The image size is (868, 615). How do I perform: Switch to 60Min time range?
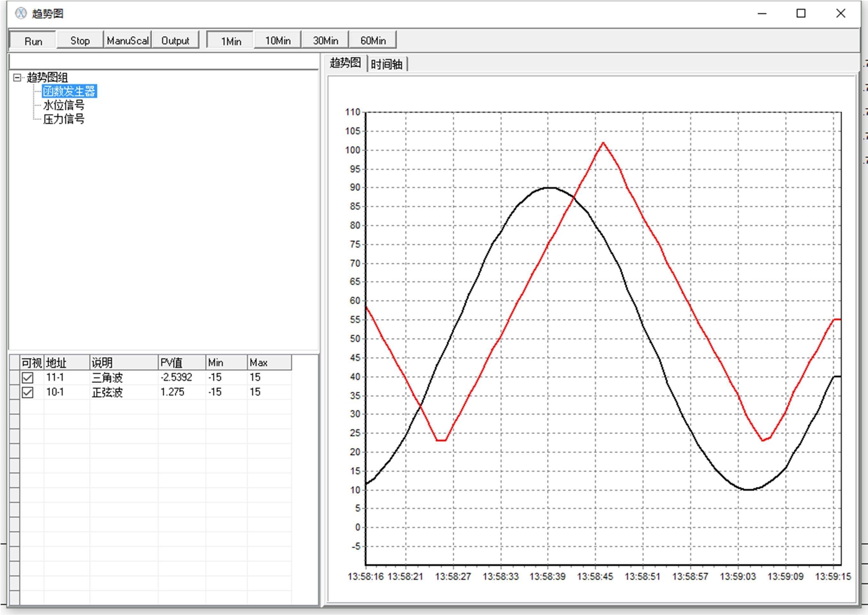[x=373, y=41]
